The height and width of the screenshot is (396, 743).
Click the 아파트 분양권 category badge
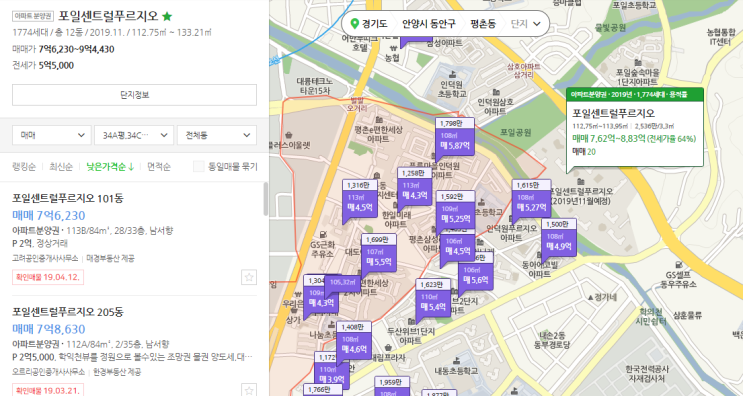(x=33, y=16)
